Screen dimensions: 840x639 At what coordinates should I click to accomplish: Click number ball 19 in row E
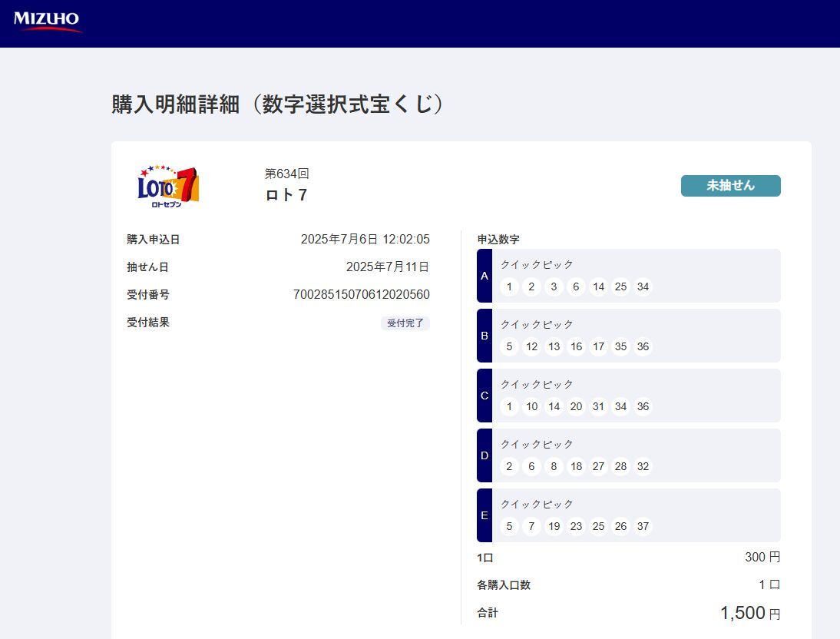tap(554, 526)
